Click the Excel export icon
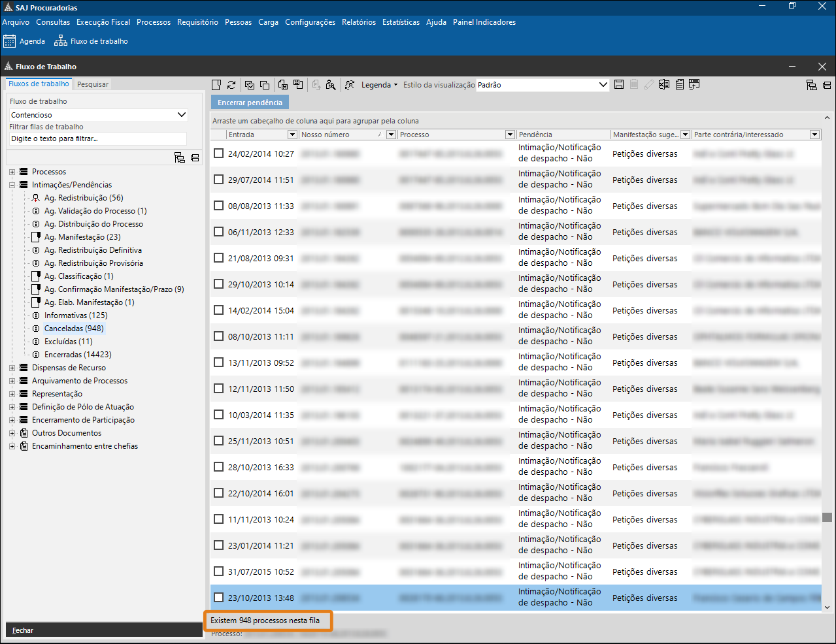 [664, 85]
